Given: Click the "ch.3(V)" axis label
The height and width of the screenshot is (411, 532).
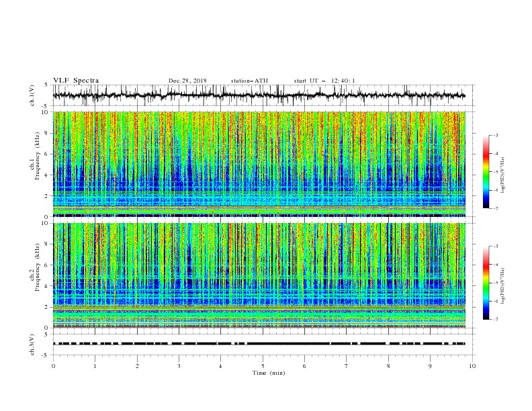Looking at the screenshot, I should click(32, 345).
